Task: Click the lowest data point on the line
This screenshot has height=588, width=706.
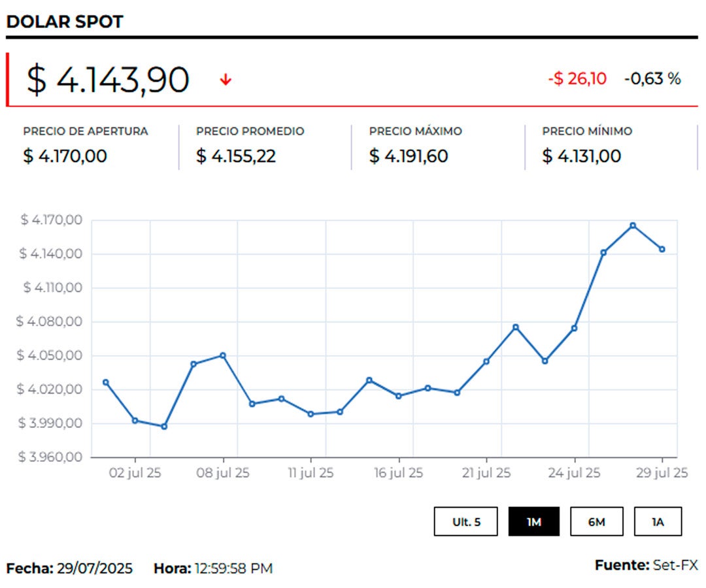Action: 164,427
